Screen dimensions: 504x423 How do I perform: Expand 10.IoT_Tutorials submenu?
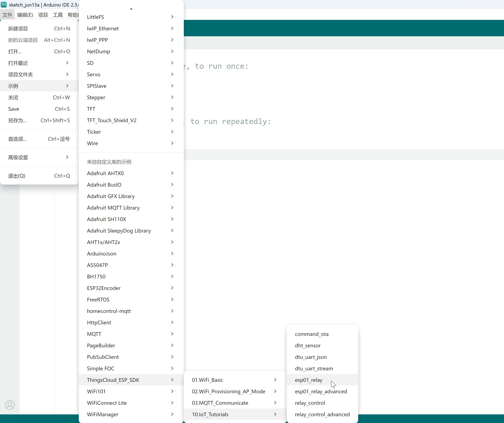(235, 415)
